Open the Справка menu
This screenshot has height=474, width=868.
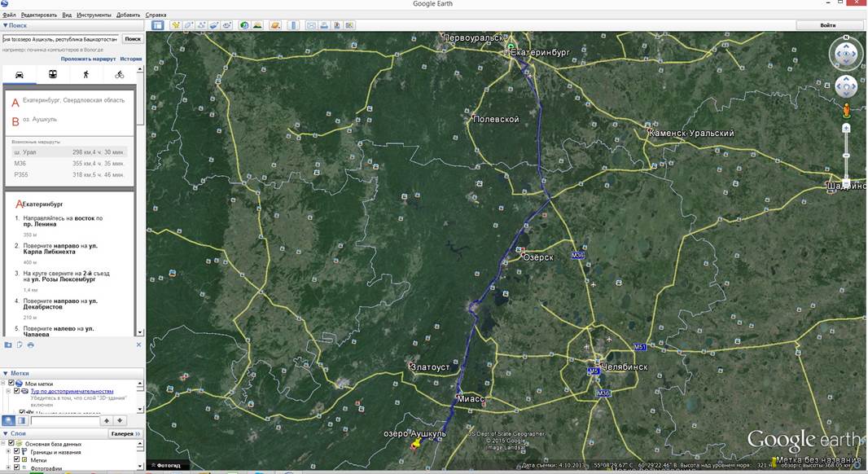(156, 15)
